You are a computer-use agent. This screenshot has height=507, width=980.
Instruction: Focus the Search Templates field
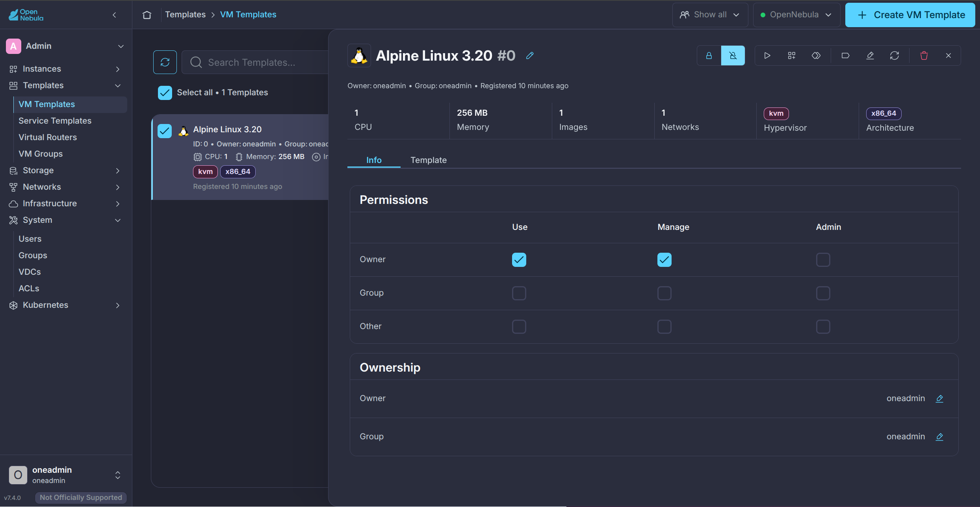[x=255, y=62]
